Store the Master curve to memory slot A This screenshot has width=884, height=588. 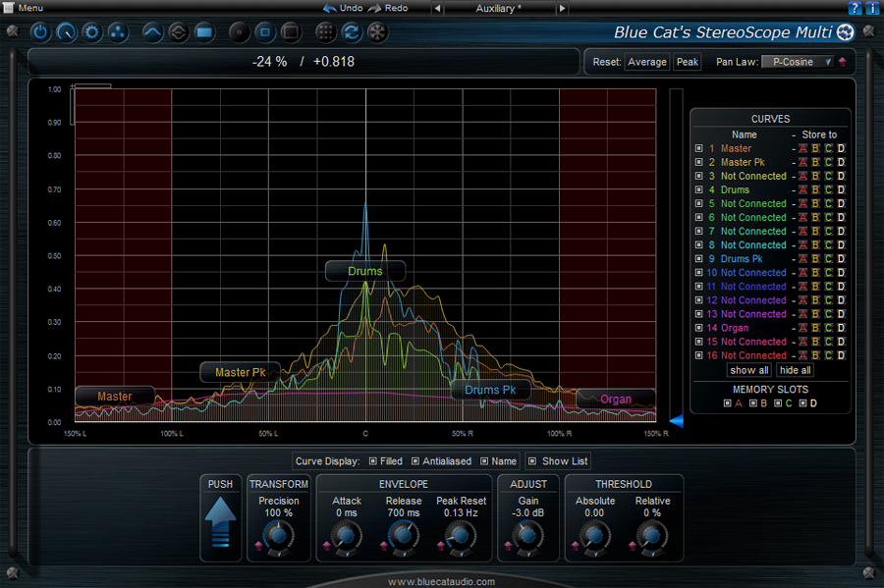pos(801,148)
